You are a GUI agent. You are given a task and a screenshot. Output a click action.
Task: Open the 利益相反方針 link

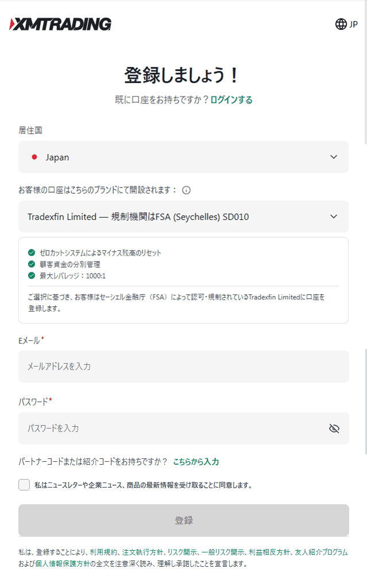pyautogui.click(x=269, y=552)
